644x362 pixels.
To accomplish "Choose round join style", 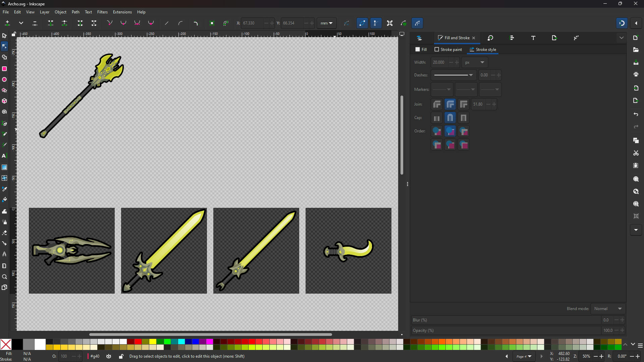I will pos(450,104).
